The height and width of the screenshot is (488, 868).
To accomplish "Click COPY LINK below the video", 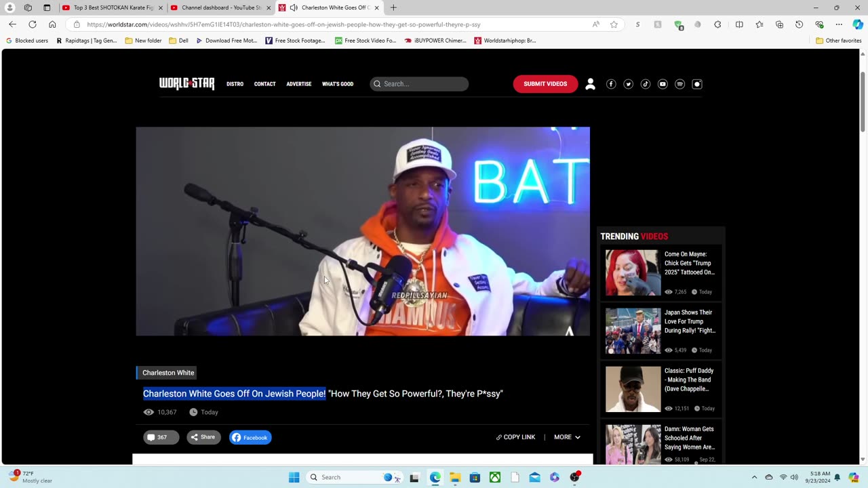I will tap(515, 437).
